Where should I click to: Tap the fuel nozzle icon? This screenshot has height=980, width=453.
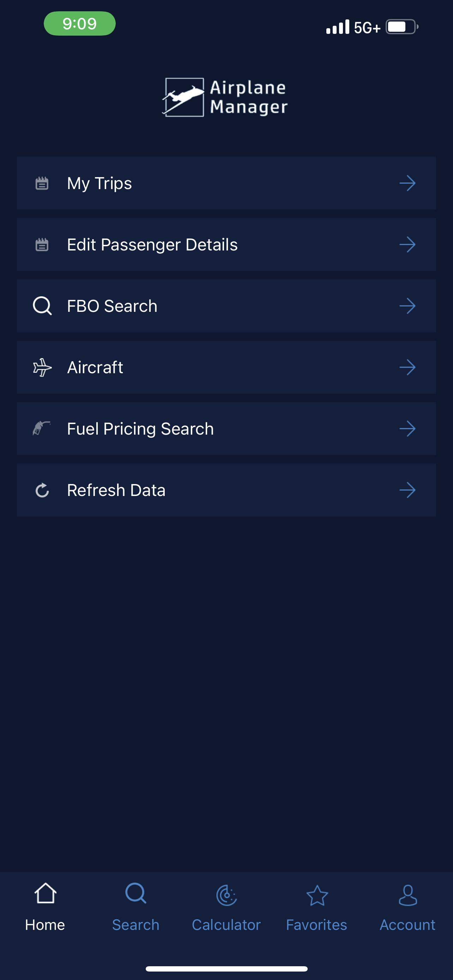coord(42,428)
